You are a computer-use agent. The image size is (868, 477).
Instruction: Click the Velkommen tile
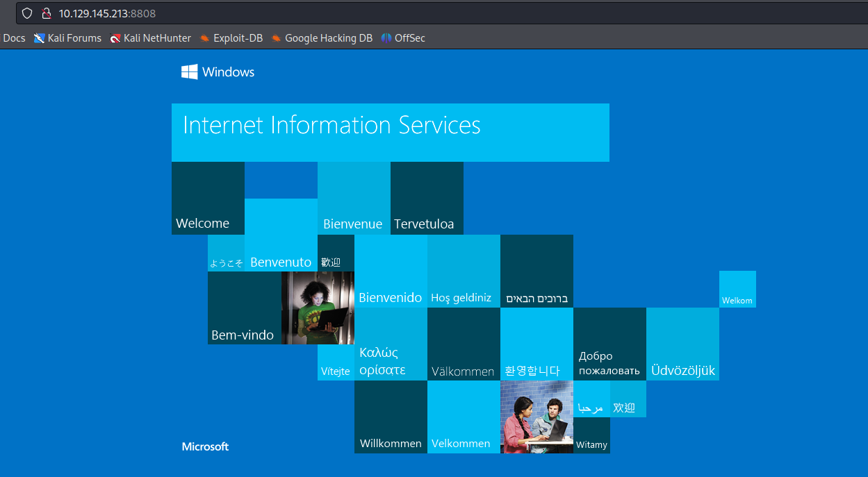pyautogui.click(x=464, y=417)
